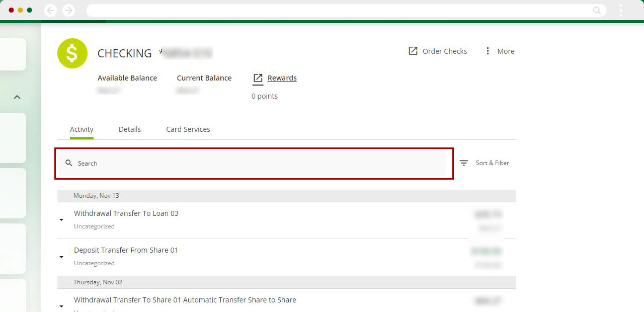The width and height of the screenshot is (644, 312).
Task: Click the green dollar sign account icon
Action: 72,53
